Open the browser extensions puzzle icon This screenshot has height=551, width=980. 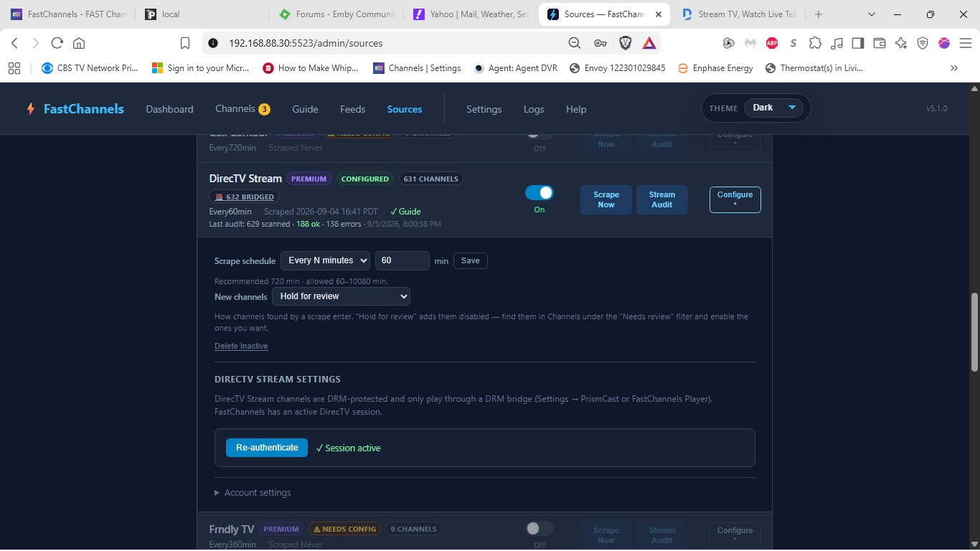(x=815, y=43)
